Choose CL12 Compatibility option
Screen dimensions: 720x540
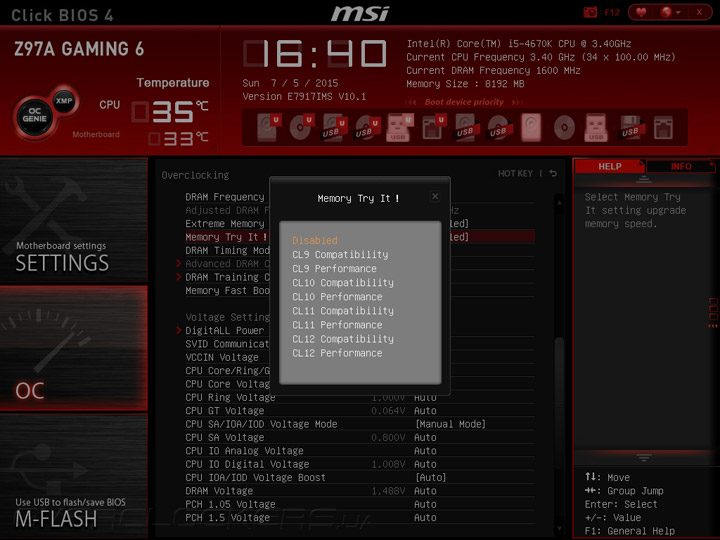click(343, 339)
